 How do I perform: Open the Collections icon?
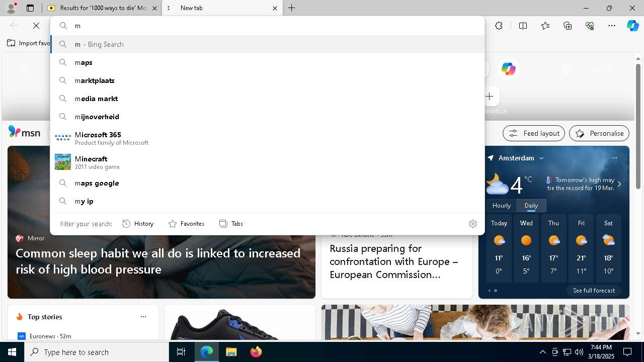click(568, 26)
